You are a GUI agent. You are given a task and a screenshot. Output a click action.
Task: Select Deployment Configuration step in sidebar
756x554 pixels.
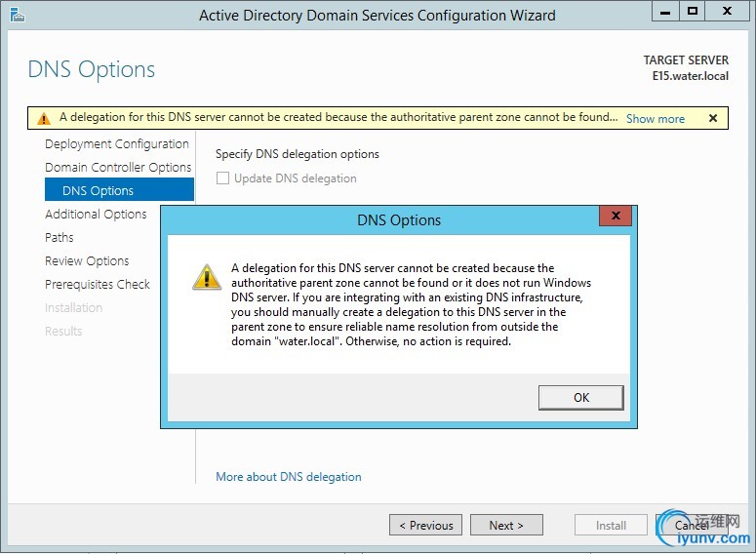pos(117,144)
